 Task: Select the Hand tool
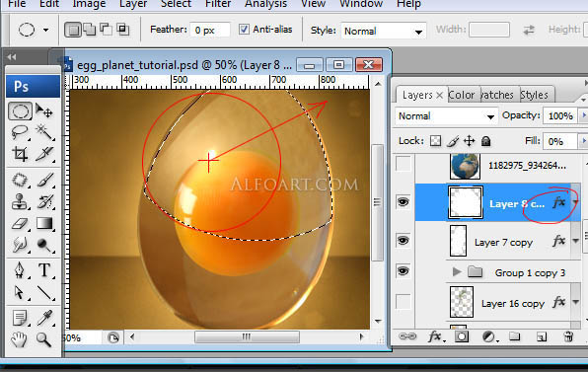tap(20, 339)
